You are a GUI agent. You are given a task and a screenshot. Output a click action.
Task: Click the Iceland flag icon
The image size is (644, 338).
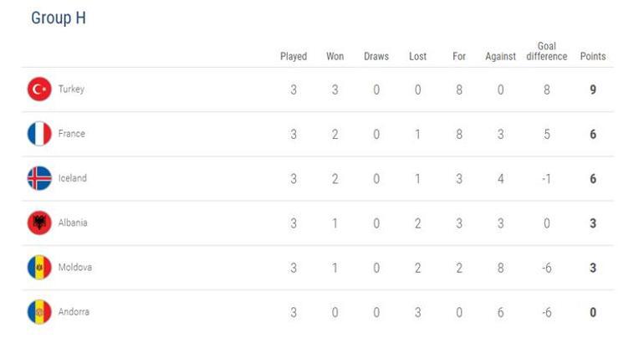click(39, 178)
